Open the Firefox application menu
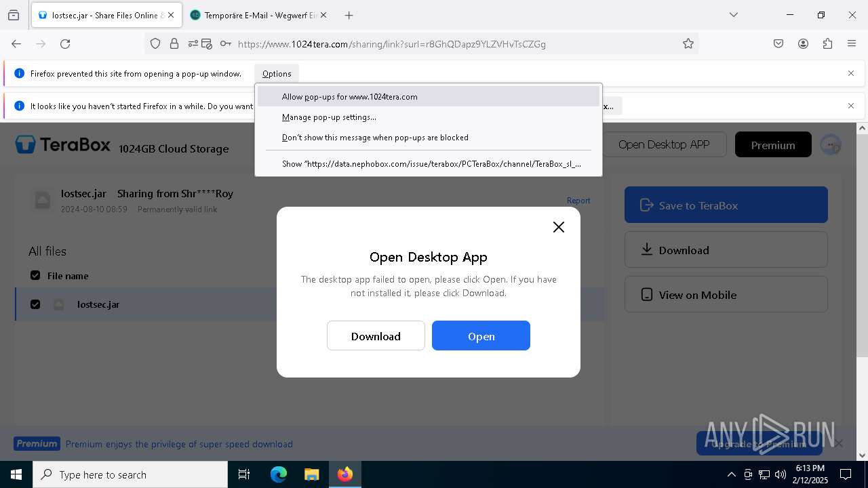Image resolution: width=868 pixels, height=488 pixels. [852, 43]
